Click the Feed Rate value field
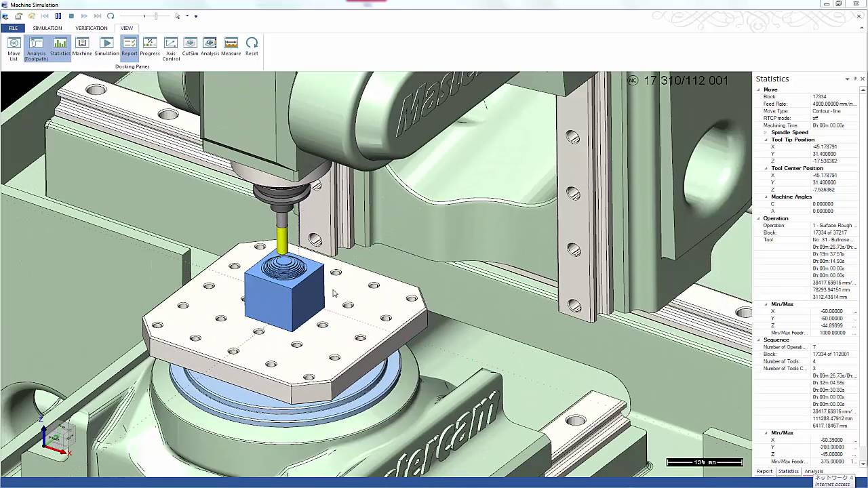This screenshot has width=868, height=488. (833, 102)
